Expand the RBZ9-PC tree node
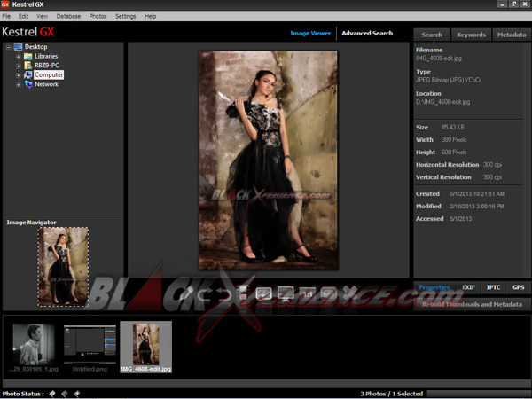The height and width of the screenshot is (399, 532). point(19,66)
